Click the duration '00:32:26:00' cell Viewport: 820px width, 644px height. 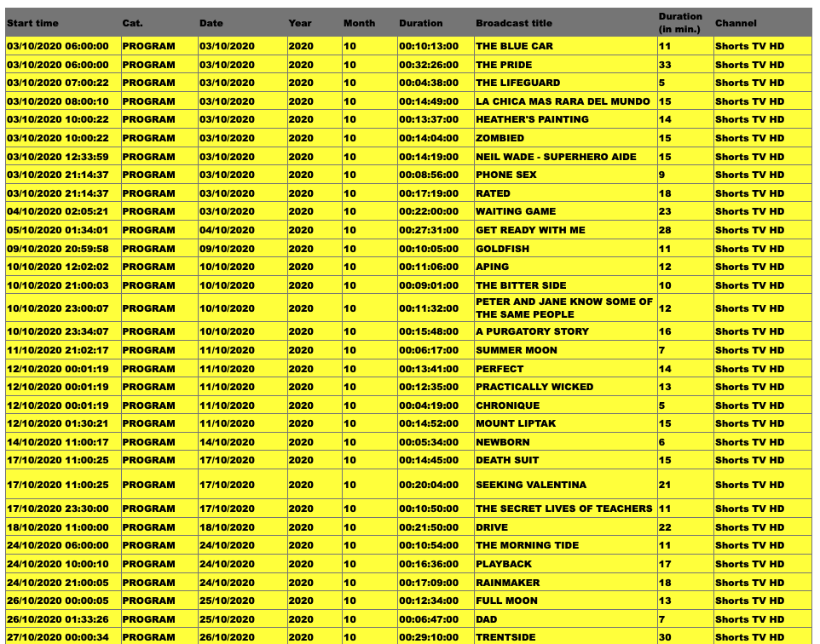[x=429, y=65]
